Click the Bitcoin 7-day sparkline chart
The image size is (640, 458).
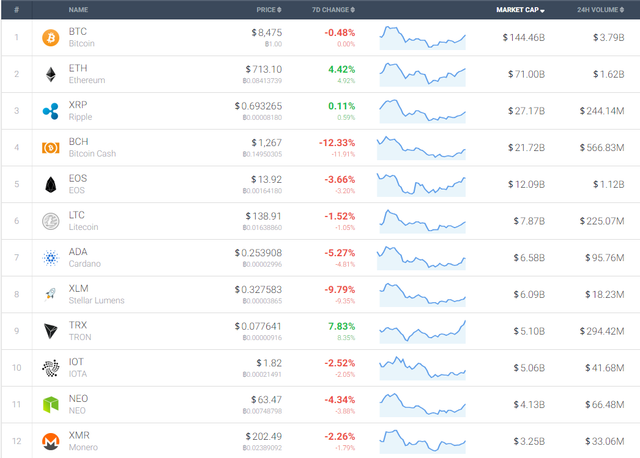(422, 38)
